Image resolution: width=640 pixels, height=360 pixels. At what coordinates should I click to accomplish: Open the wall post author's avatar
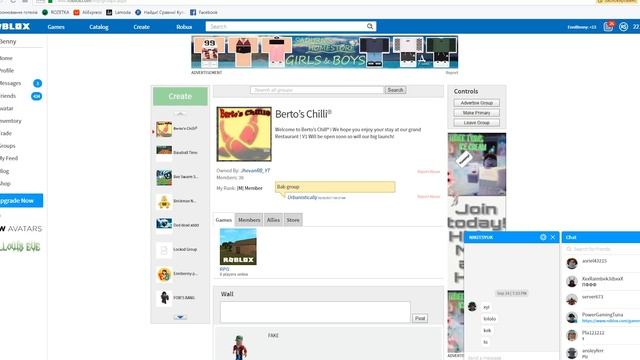coord(240,347)
